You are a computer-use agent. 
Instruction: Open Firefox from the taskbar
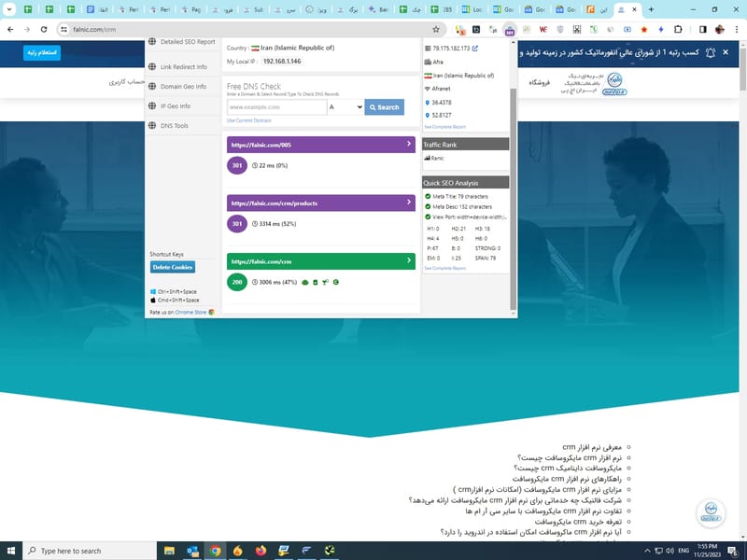click(x=261, y=551)
